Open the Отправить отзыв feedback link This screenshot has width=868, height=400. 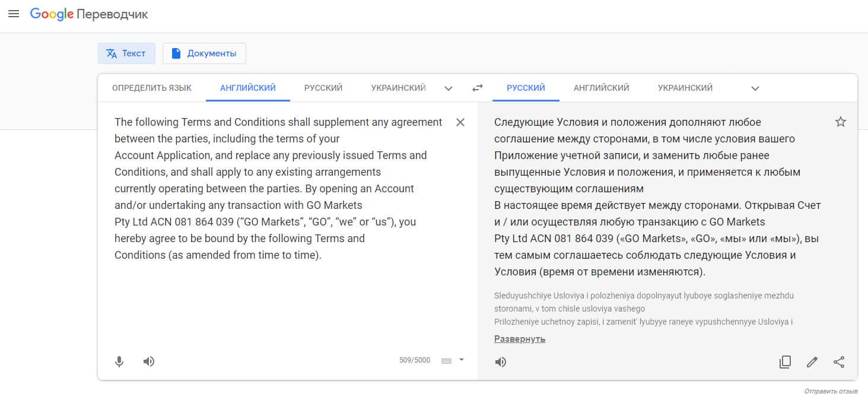(x=831, y=392)
